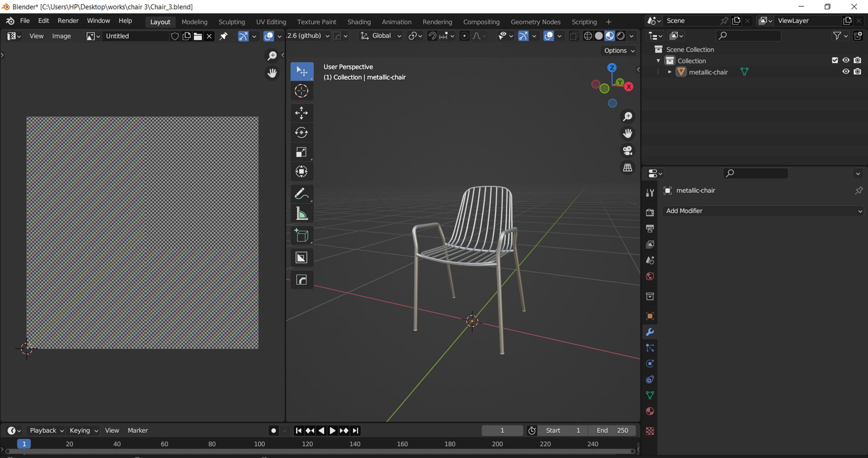Activate the Scale tool

click(302, 152)
